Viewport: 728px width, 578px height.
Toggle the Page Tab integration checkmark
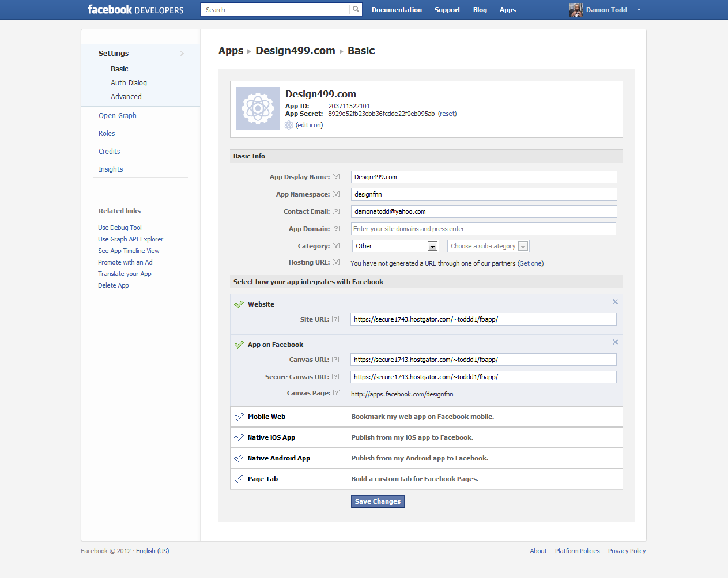[239, 479]
